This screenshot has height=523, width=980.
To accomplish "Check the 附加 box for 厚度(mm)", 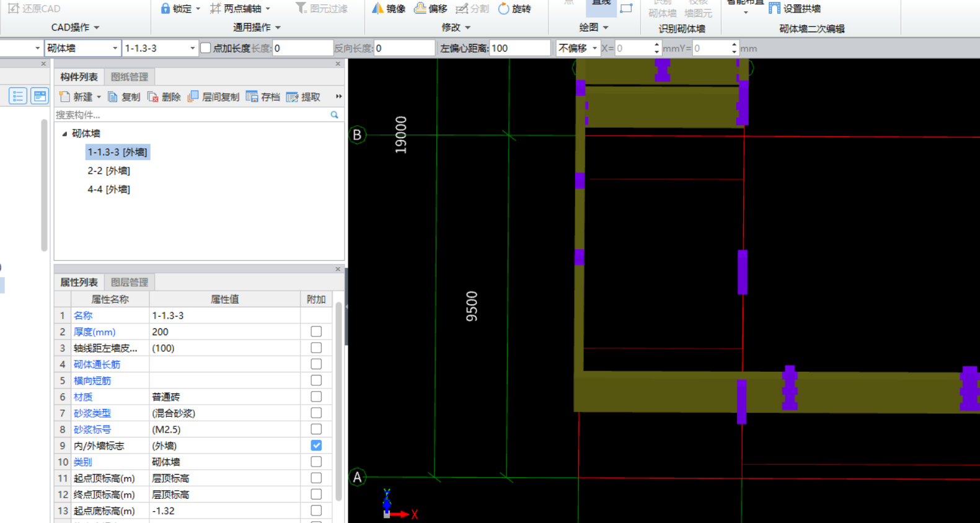I will pyautogui.click(x=316, y=332).
